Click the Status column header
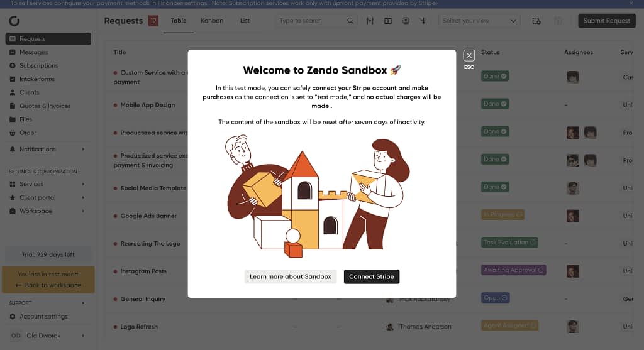 click(x=491, y=52)
